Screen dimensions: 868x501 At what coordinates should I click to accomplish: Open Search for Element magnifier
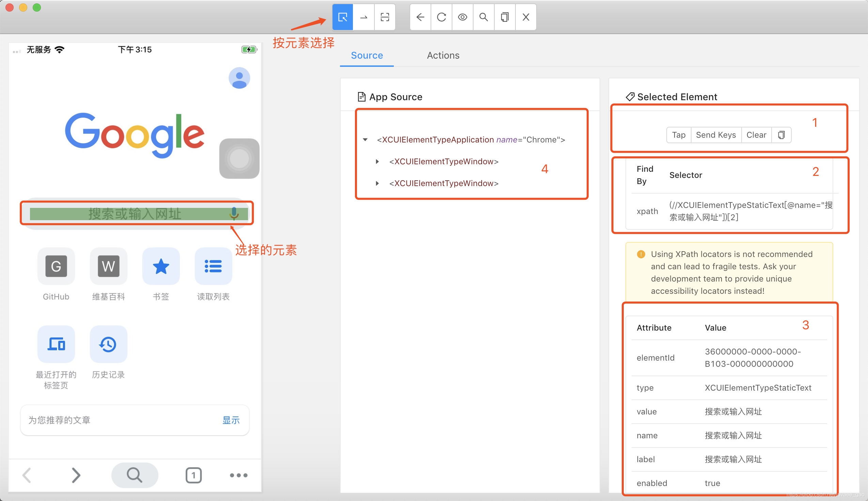pyautogui.click(x=483, y=17)
